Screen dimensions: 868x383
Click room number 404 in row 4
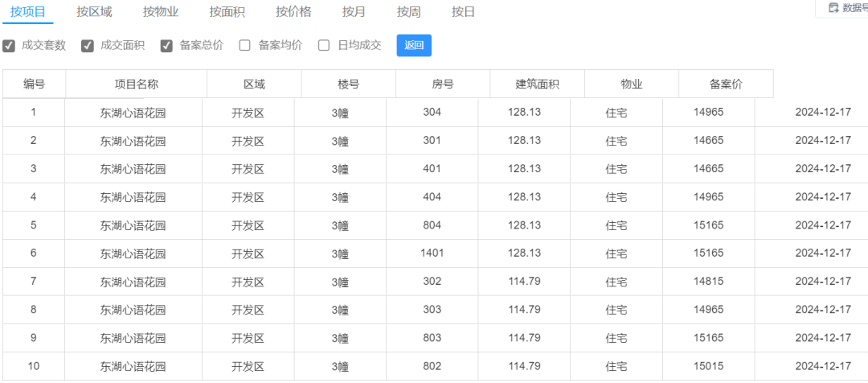click(x=432, y=196)
